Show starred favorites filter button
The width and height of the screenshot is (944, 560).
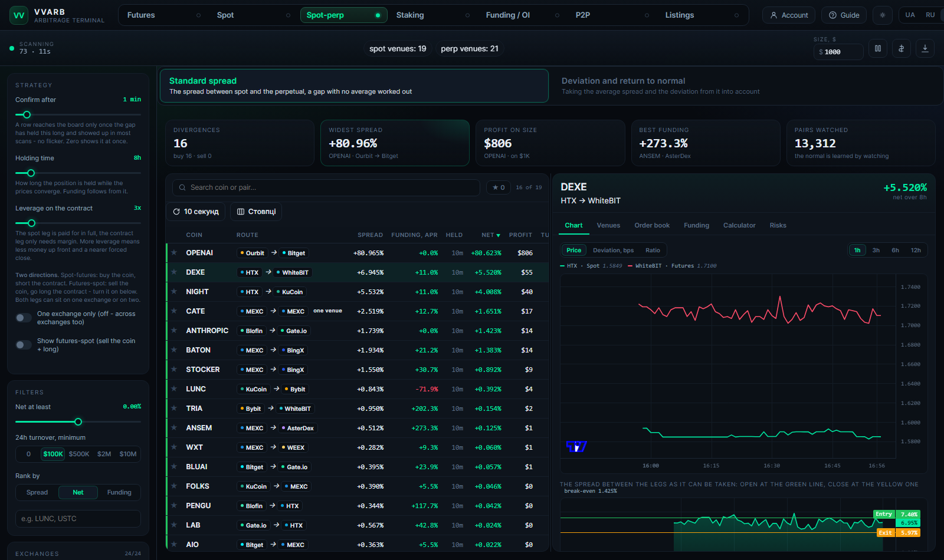click(x=499, y=187)
